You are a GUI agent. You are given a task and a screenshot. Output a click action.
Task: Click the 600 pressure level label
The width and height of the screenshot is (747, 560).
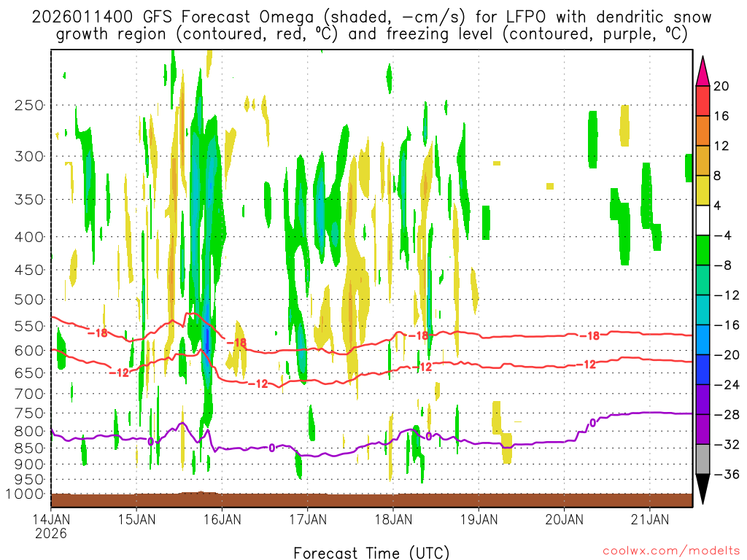tap(29, 351)
